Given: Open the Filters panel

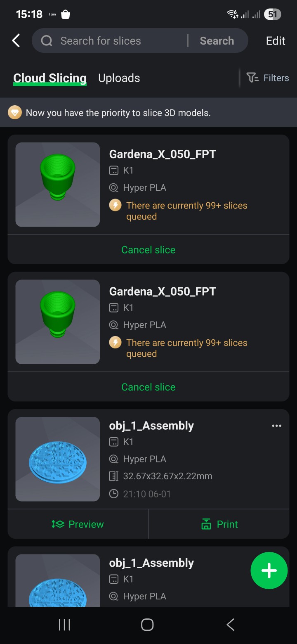Looking at the screenshot, I should pos(268,78).
